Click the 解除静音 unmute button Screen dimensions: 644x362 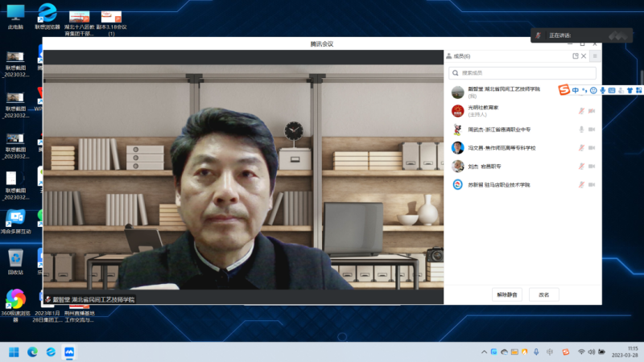pyautogui.click(x=507, y=294)
